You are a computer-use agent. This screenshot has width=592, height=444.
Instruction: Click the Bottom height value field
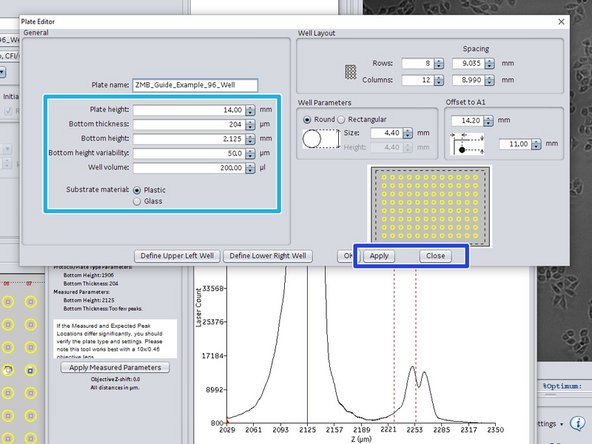click(x=189, y=139)
